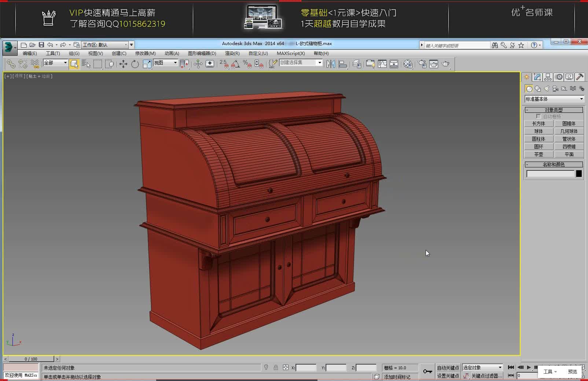588x381 pixels.
Task: Enable the 自动栅格 checkbox
Action: point(539,116)
